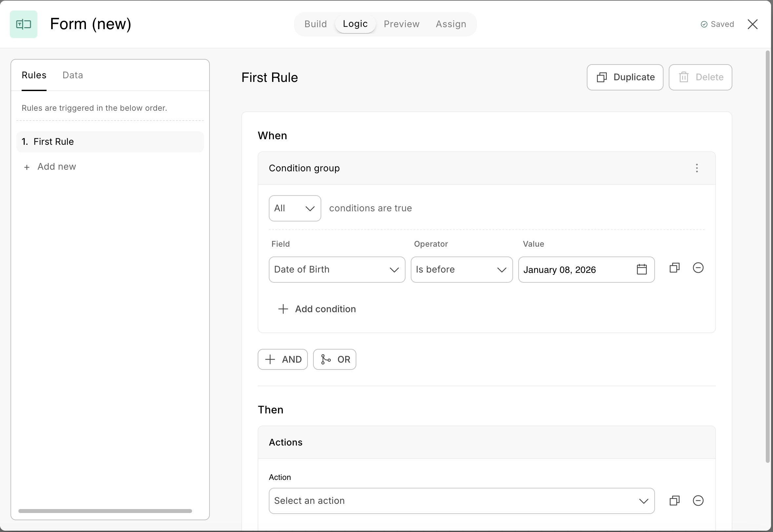Click the form icon beside Form (new)

click(x=23, y=24)
